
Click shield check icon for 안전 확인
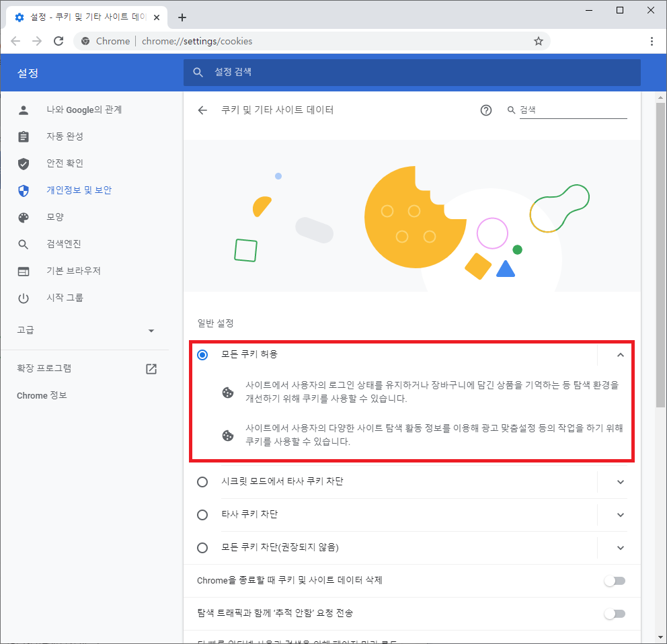24,164
